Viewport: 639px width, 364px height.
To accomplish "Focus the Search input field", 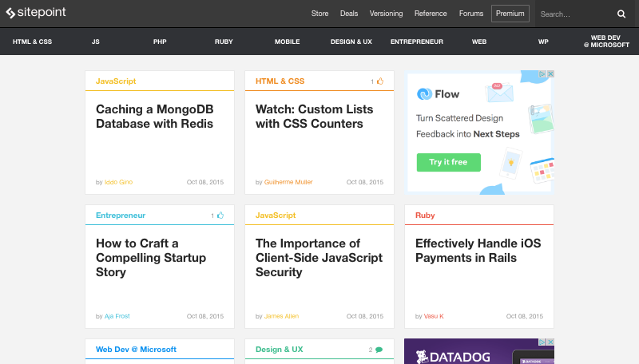I will coord(575,14).
